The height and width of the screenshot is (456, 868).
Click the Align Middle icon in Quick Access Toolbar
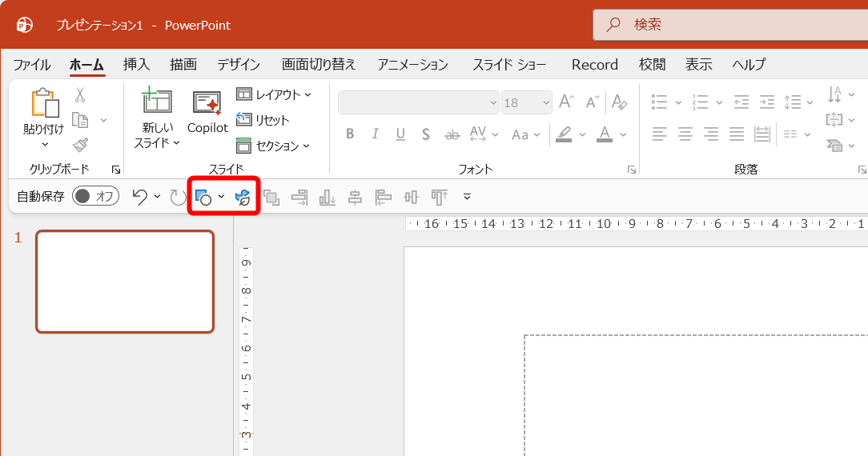[412, 198]
